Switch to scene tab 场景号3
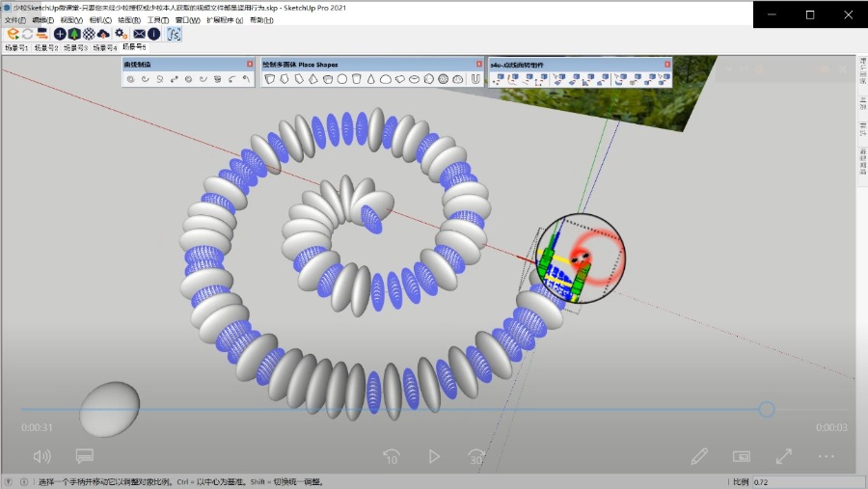 tap(75, 47)
